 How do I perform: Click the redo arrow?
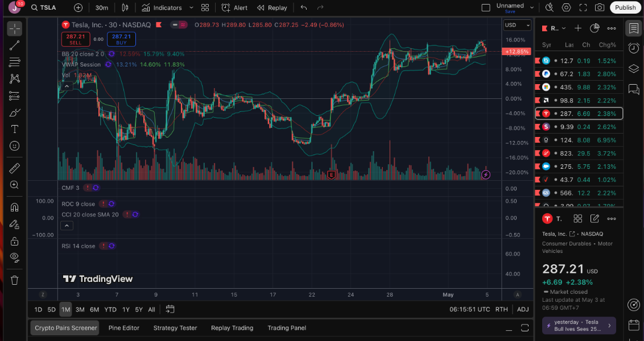pos(320,7)
